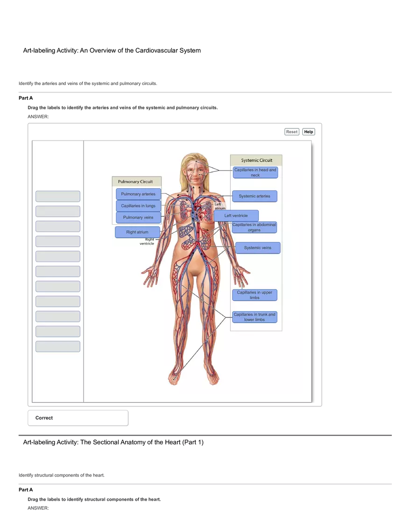Screen dimensions: 411x532
Task: Click the woman's head in the diagram
Action: tap(195, 169)
